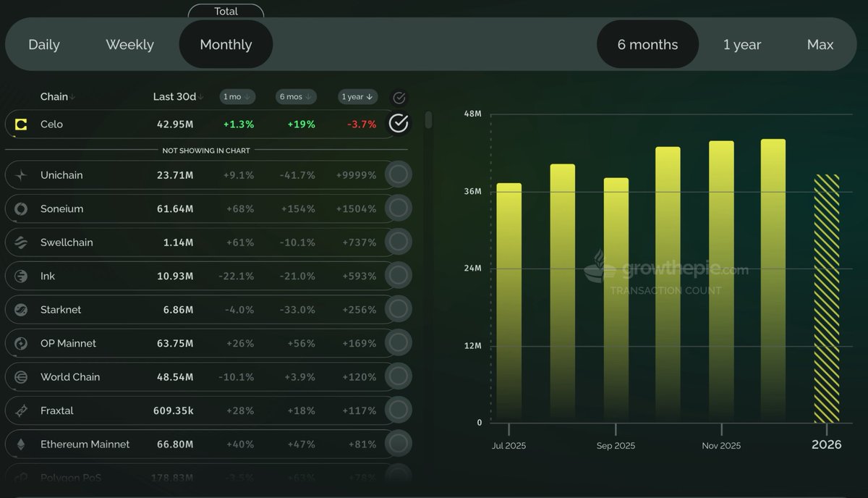Screen dimensions: 868x498
Task: Sort by 1 year change column
Action: tap(358, 97)
